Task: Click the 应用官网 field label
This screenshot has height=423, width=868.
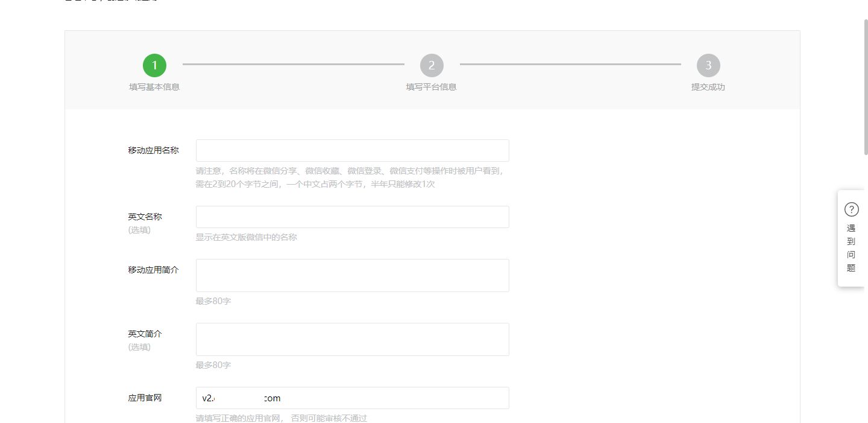Action: (145, 398)
